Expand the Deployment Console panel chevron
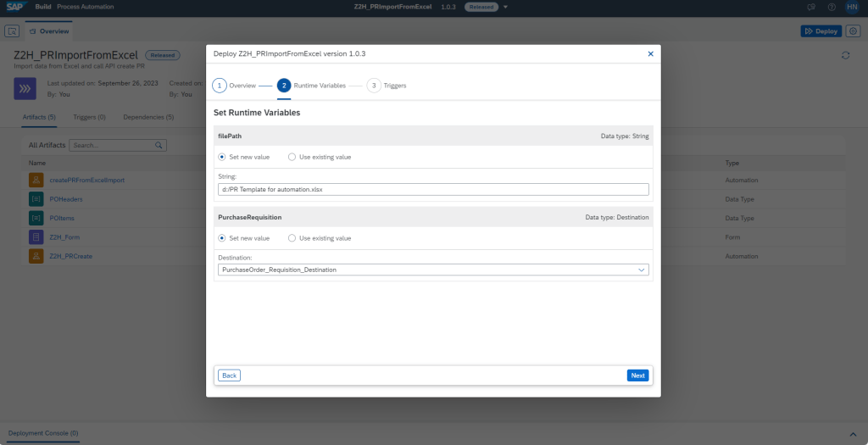The width and height of the screenshot is (868, 445). tap(852, 433)
